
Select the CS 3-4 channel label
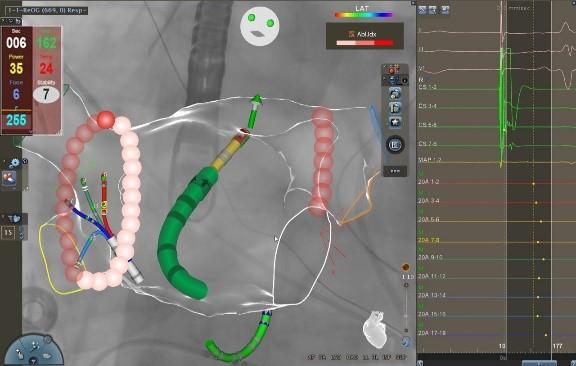[x=428, y=106]
